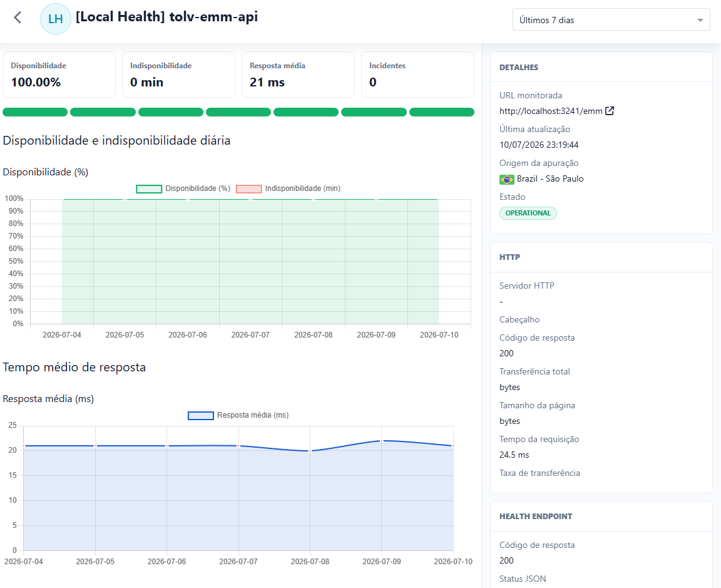This screenshot has height=588, width=721.
Task: Click the DETALHES panel header
Action: coord(601,67)
